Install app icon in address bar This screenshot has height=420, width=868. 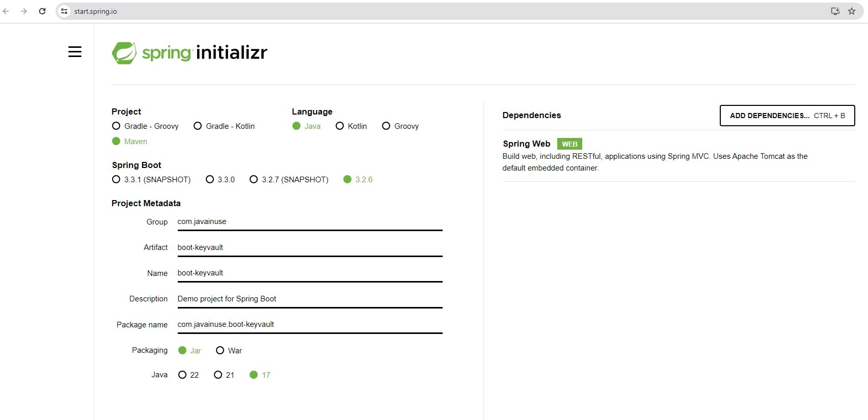[x=835, y=11]
